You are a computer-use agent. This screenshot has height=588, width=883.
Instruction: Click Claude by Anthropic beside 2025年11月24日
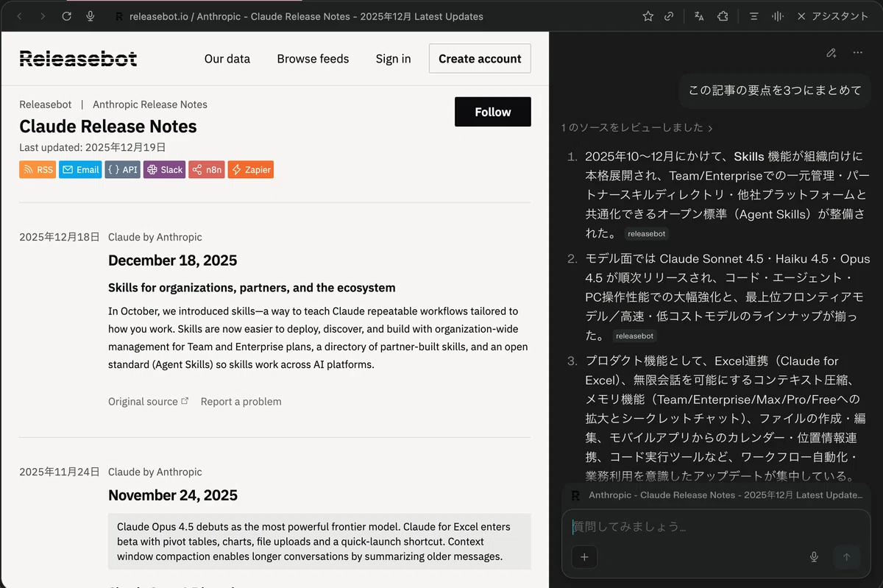(155, 472)
